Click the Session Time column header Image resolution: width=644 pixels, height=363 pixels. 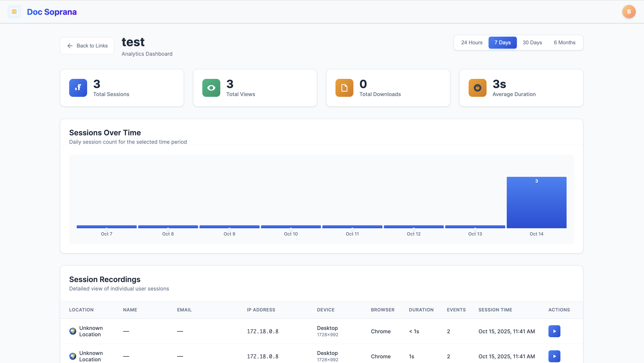click(495, 310)
